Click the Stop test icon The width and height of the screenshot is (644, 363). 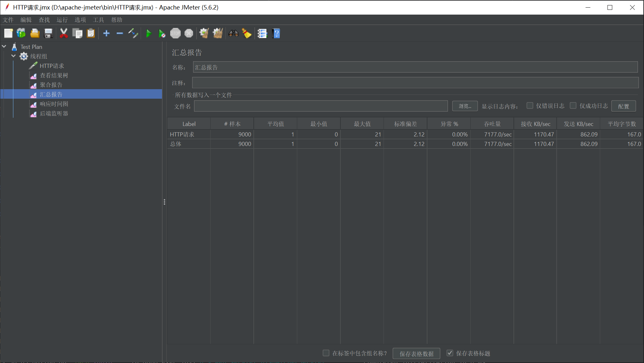pyautogui.click(x=175, y=33)
